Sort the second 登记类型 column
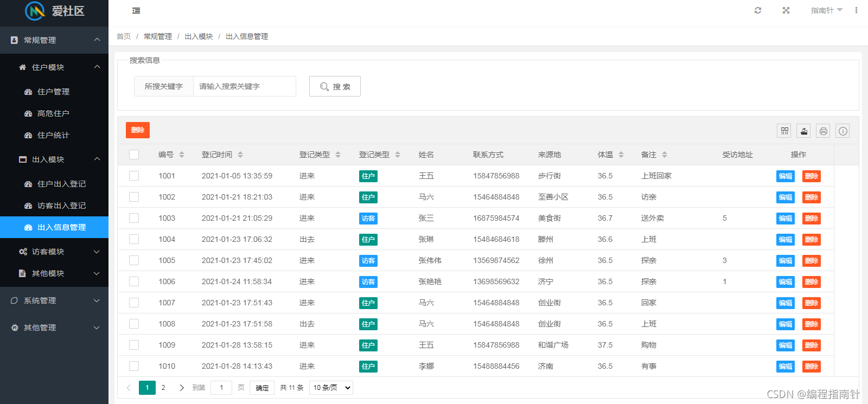The height and width of the screenshot is (404, 868). coord(398,155)
